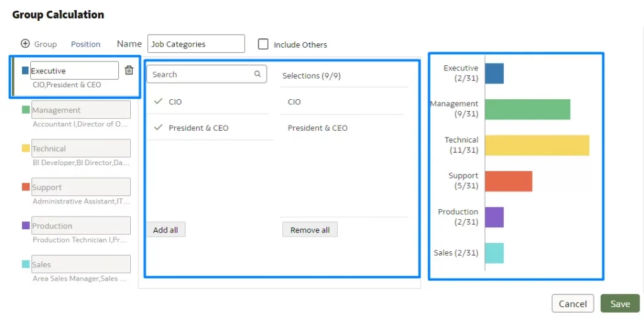Enable the Include Others checkbox
Screen dimensions: 644x319
click(264, 44)
